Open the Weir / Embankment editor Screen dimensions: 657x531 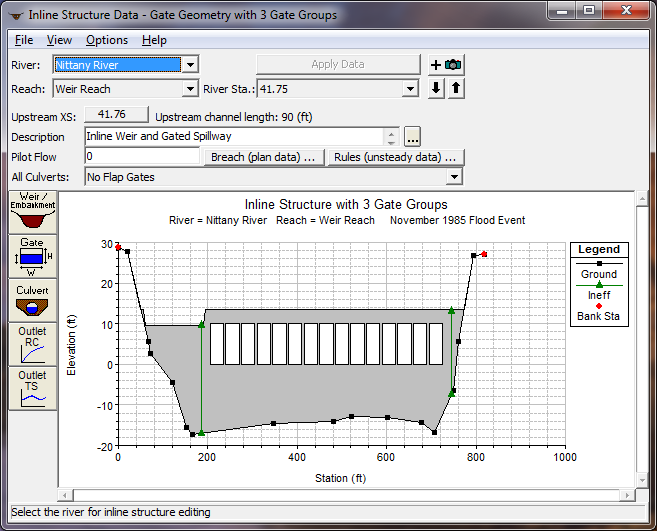33,211
